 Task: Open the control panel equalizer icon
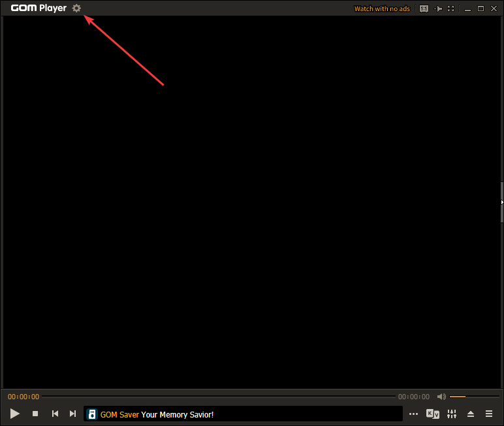(x=452, y=414)
